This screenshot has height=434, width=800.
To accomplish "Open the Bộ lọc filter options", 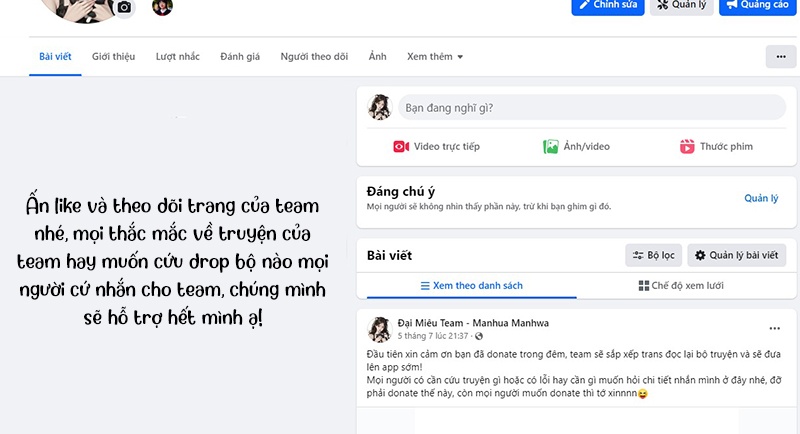I will 653,255.
